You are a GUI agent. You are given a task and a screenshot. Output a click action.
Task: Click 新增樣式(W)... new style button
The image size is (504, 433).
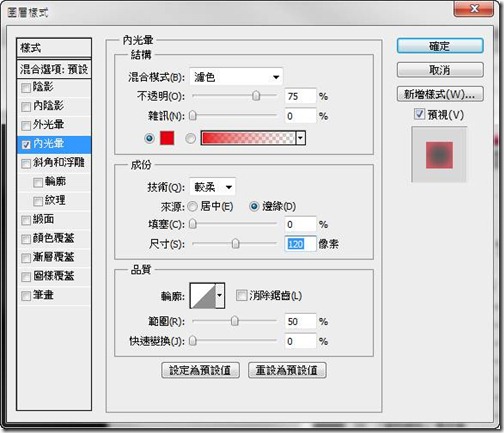440,94
